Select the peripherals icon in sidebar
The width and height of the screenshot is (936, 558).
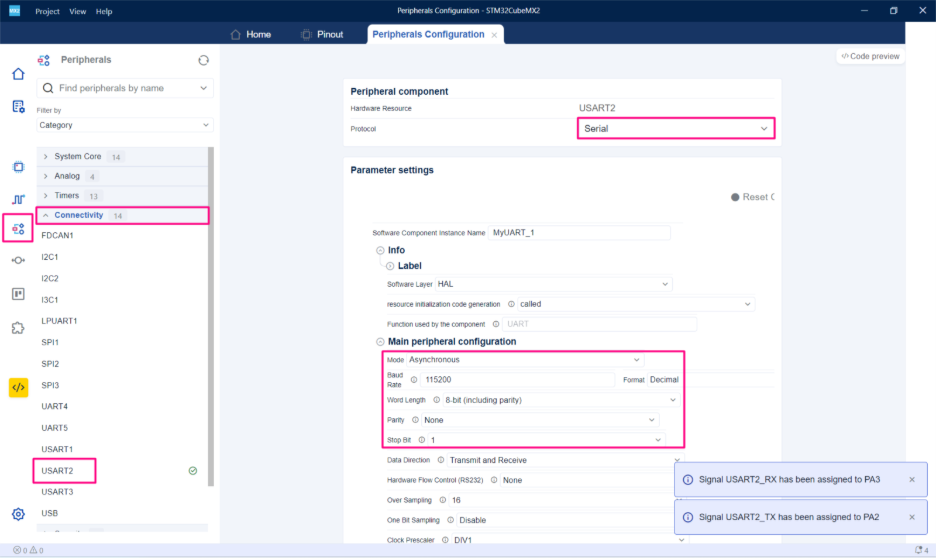point(19,229)
